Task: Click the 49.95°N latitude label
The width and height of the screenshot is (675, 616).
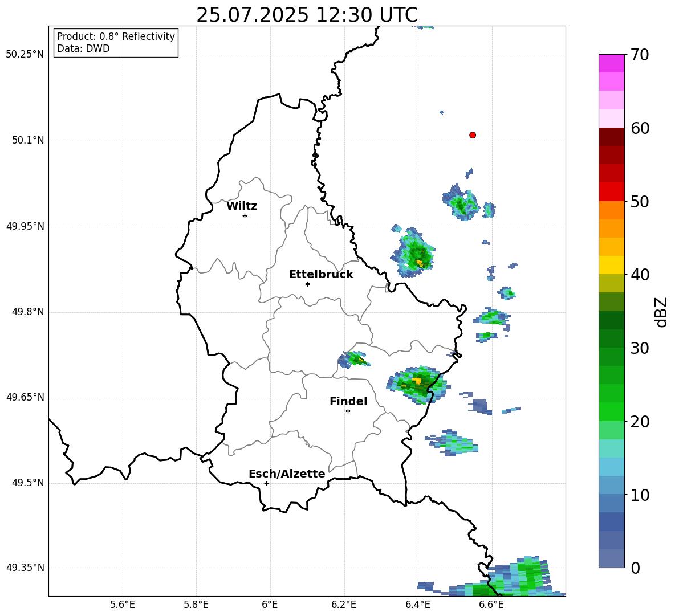Action: tap(25, 226)
